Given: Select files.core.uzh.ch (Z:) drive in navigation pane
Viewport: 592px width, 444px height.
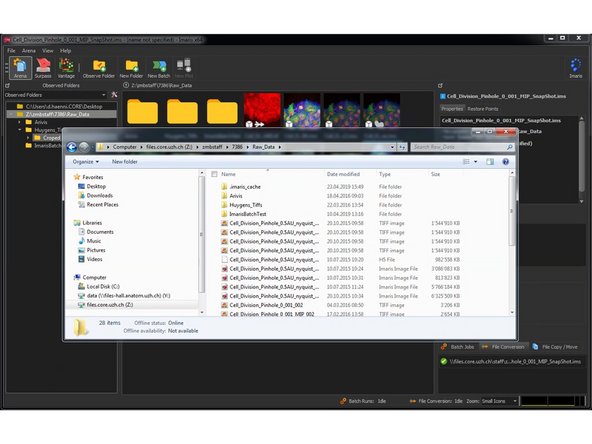Looking at the screenshot, I should tap(106, 305).
